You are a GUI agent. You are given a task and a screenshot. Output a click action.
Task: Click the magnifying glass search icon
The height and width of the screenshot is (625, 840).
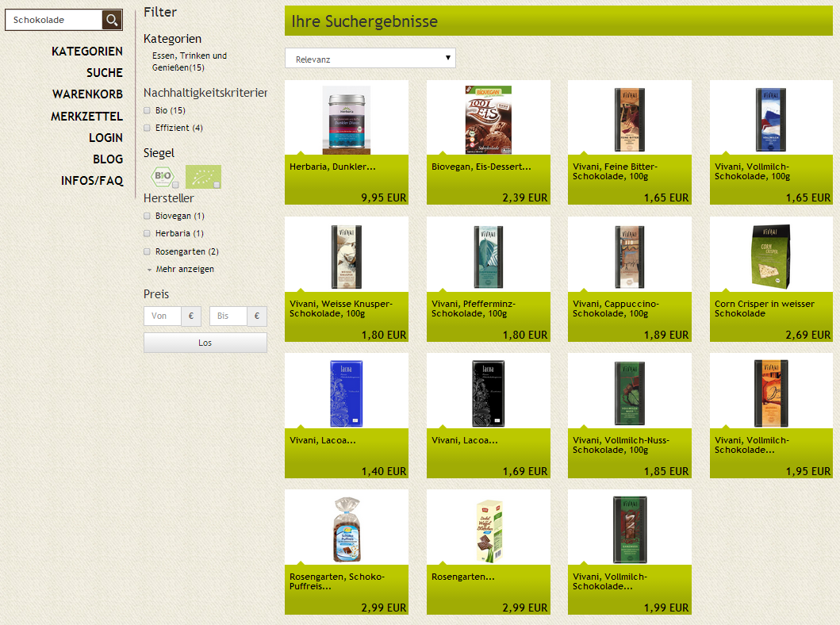pyautogui.click(x=112, y=20)
